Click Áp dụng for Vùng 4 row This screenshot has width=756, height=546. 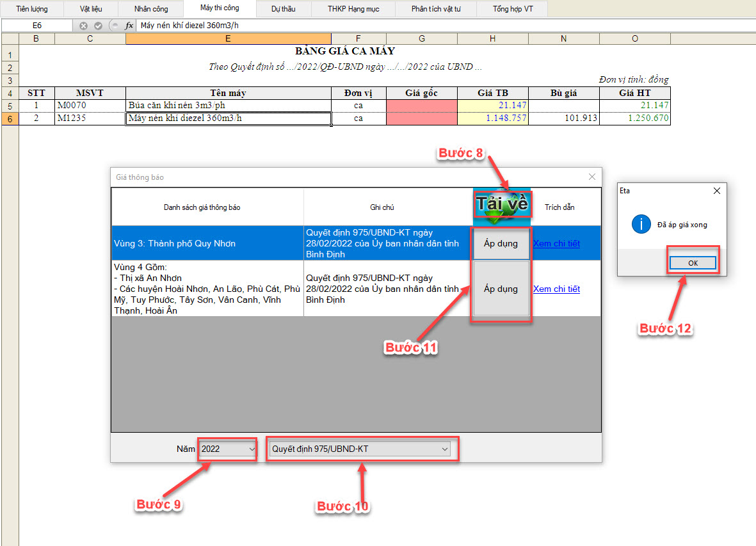click(x=501, y=289)
